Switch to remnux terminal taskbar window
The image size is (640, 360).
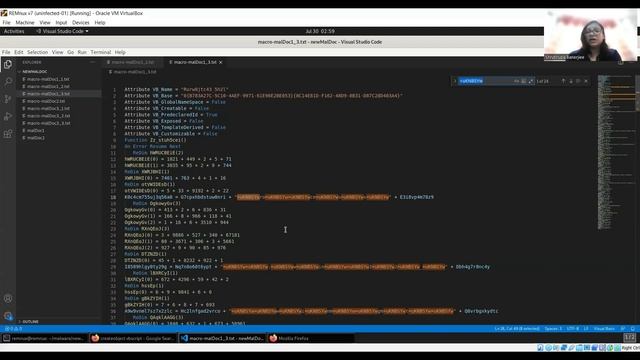pyautogui.click(x=44, y=338)
